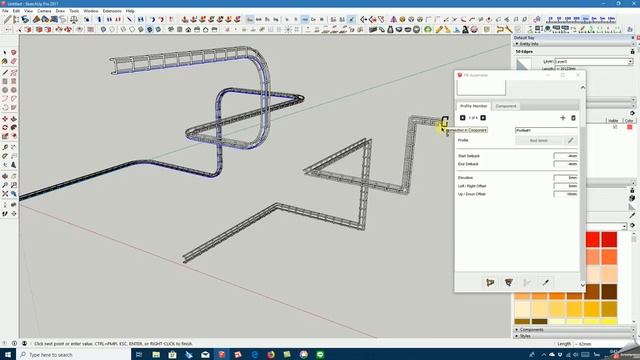This screenshot has width=640, height=360.
Task: Select the Scale tool
Action: point(5,136)
